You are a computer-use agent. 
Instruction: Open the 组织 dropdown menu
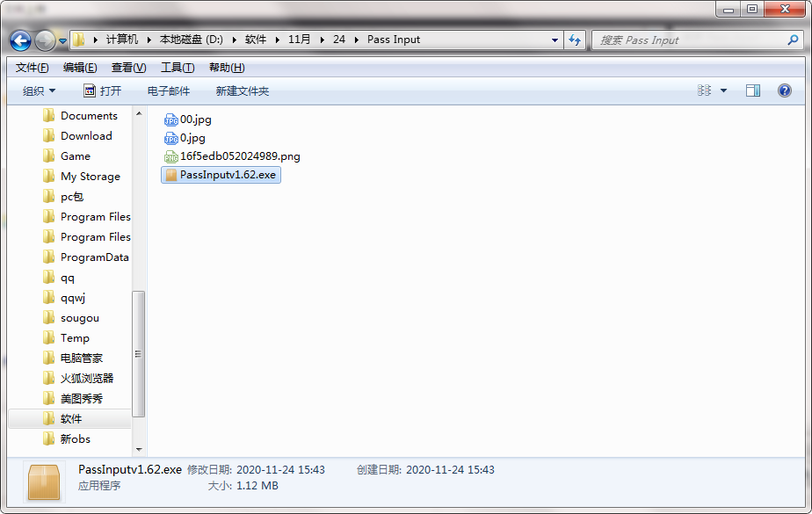coord(39,90)
